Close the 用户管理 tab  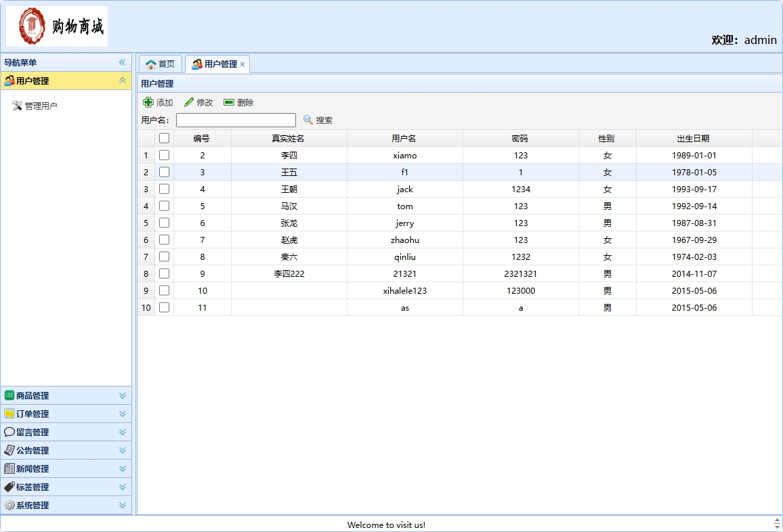[x=242, y=64]
